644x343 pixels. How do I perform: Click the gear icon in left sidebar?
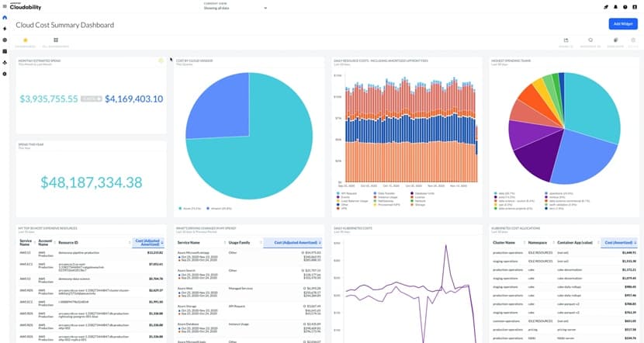point(5,74)
